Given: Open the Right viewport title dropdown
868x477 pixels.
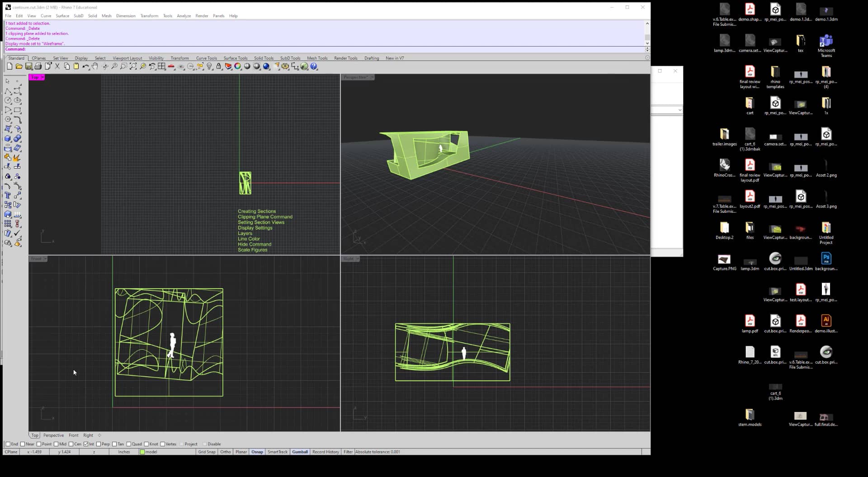Looking at the screenshot, I should pos(357,259).
